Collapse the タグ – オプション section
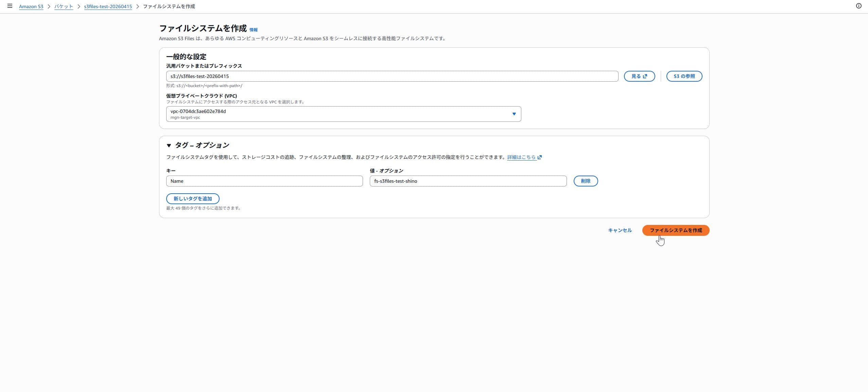Image resolution: width=868 pixels, height=392 pixels. (169, 145)
